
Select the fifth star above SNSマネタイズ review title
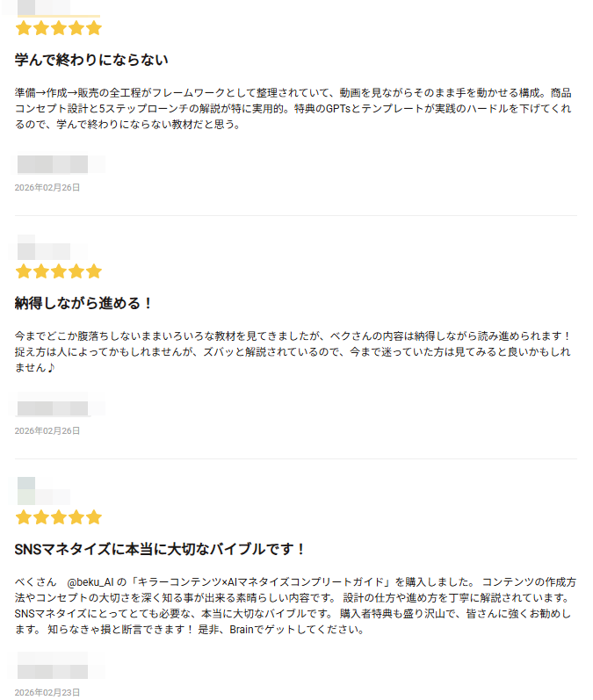(x=94, y=517)
